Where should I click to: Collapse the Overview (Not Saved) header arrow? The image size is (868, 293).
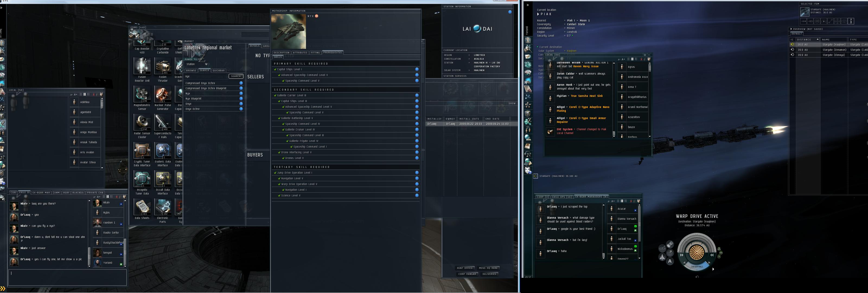pos(791,29)
